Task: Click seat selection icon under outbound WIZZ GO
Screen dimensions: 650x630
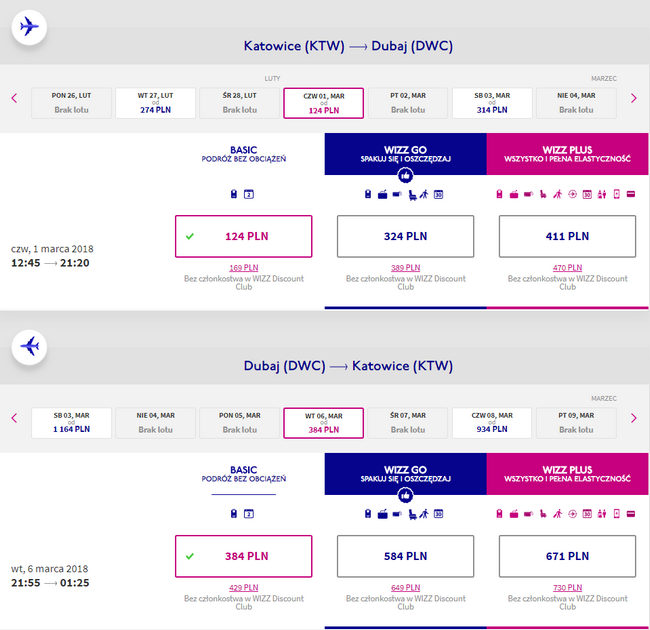Action: point(412,194)
